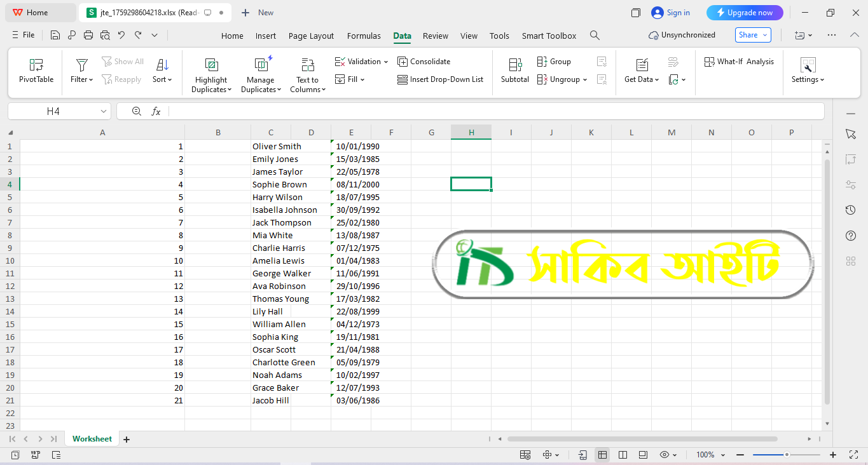The image size is (868, 465).
Task: Open the Page Layout tab
Action: [311, 36]
